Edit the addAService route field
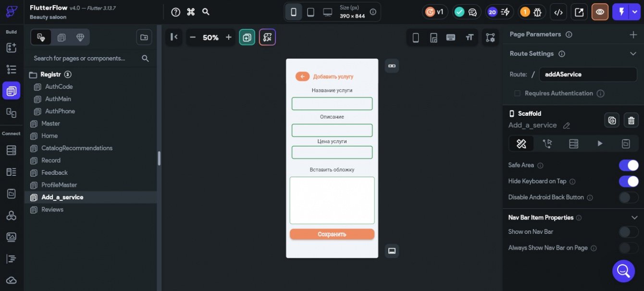This screenshot has height=291, width=644. (588, 74)
